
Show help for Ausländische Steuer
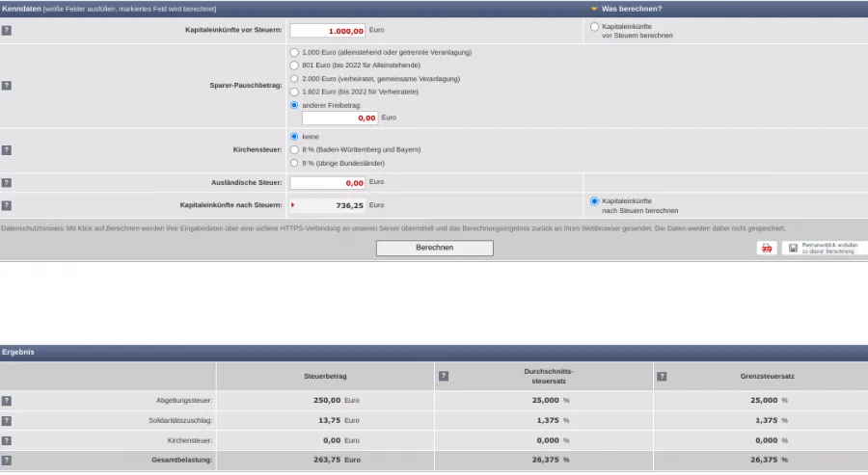tap(7, 182)
